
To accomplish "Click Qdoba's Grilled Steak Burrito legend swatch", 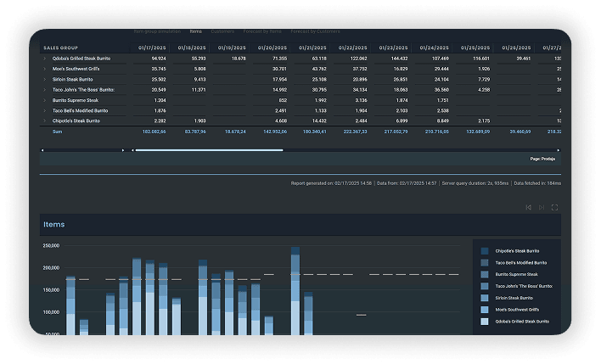I will tap(485, 322).
